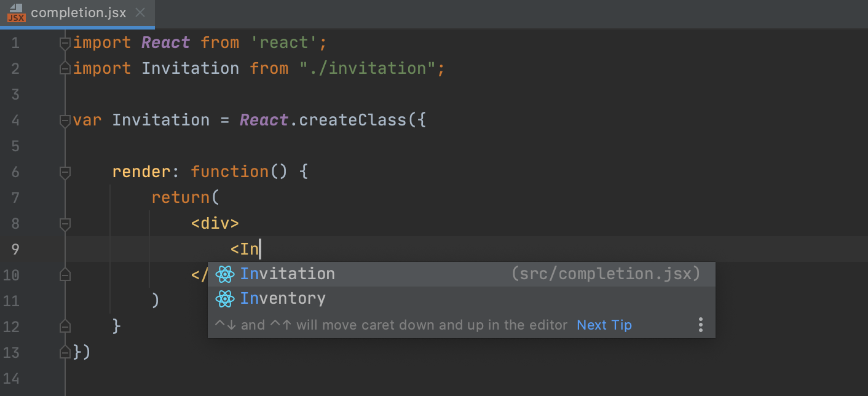
Task: Click the Next Tip link
Action: [604, 325]
